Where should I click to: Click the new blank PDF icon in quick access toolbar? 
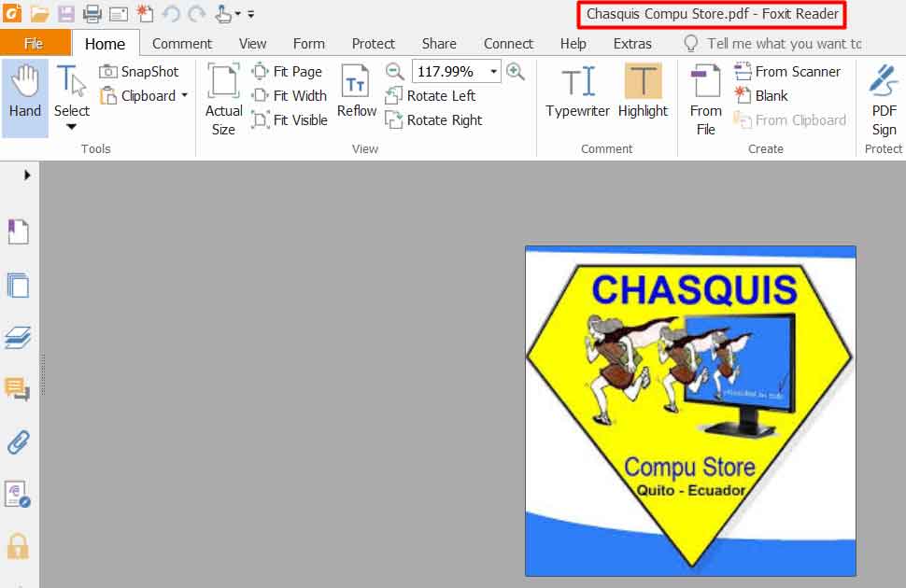(145, 13)
